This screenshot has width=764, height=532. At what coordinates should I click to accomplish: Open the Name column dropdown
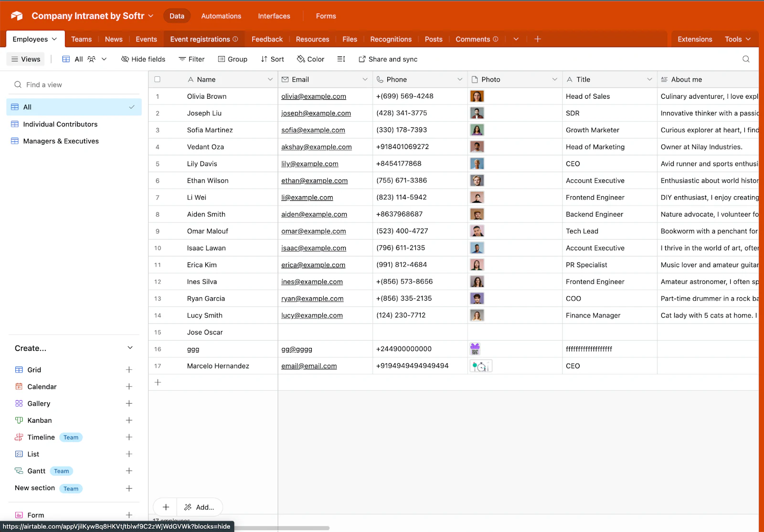pos(270,80)
